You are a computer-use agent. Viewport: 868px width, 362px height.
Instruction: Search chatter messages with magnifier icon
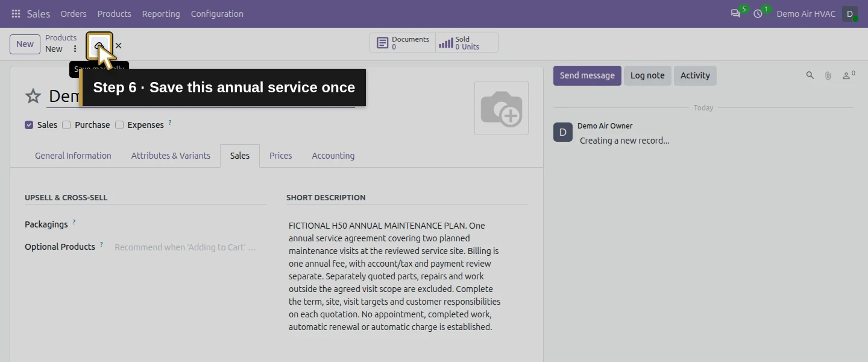pyautogui.click(x=810, y=75)
